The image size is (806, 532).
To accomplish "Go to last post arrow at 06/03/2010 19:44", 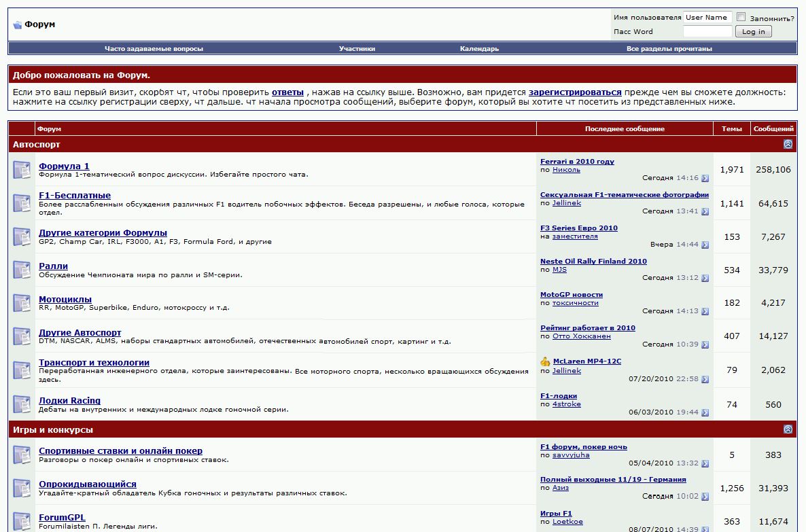I will click(x=705, y=412).
